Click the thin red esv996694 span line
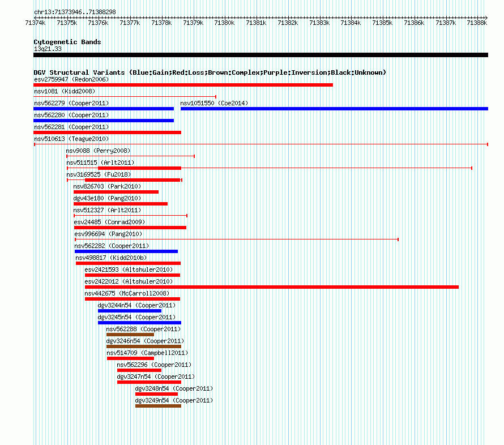Viewport: 504px width, 445px height. click(237, 239)
